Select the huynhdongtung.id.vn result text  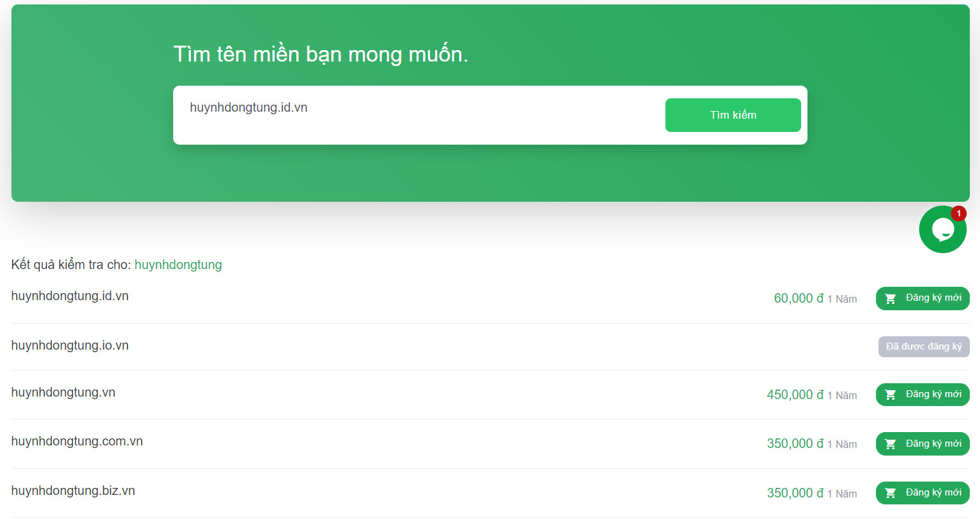click(70, 296)
